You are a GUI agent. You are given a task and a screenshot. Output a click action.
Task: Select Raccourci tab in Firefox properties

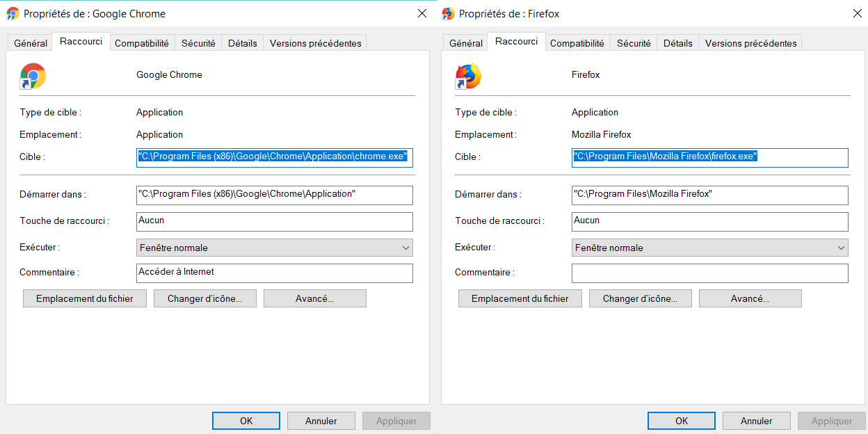516,42
